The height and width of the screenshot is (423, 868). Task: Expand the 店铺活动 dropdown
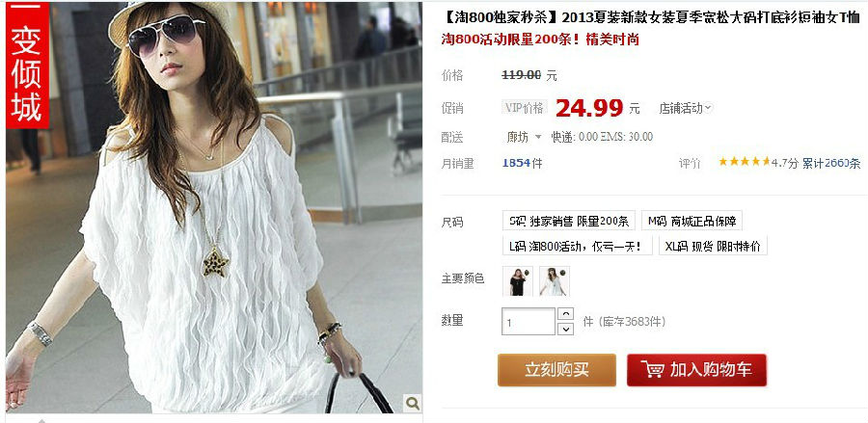tap(686, 108)
